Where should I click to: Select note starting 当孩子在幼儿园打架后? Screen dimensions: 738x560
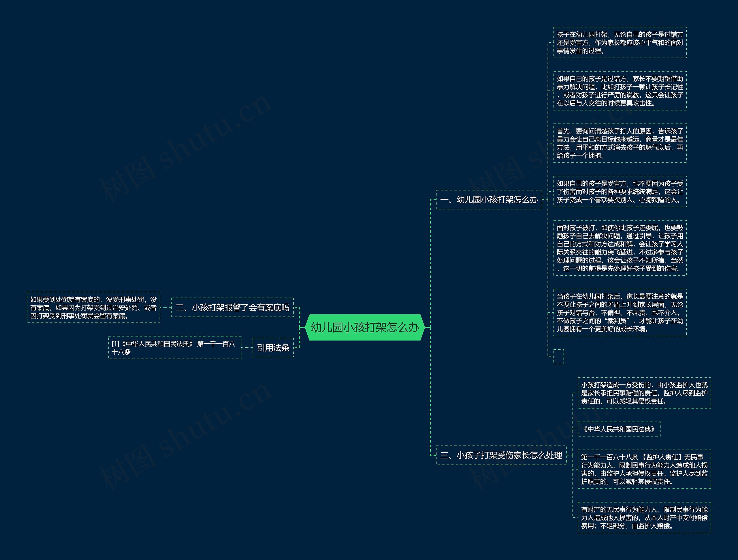(620, 312)
